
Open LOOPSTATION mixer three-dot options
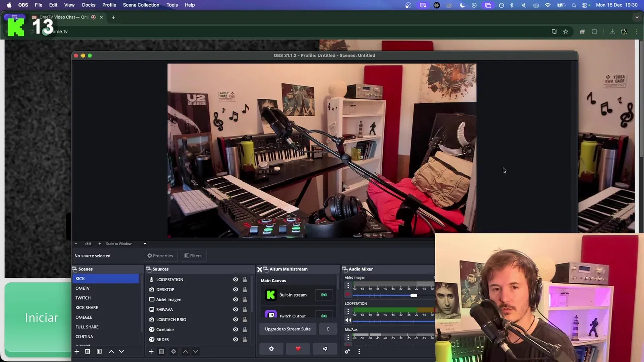coord(348,311)
